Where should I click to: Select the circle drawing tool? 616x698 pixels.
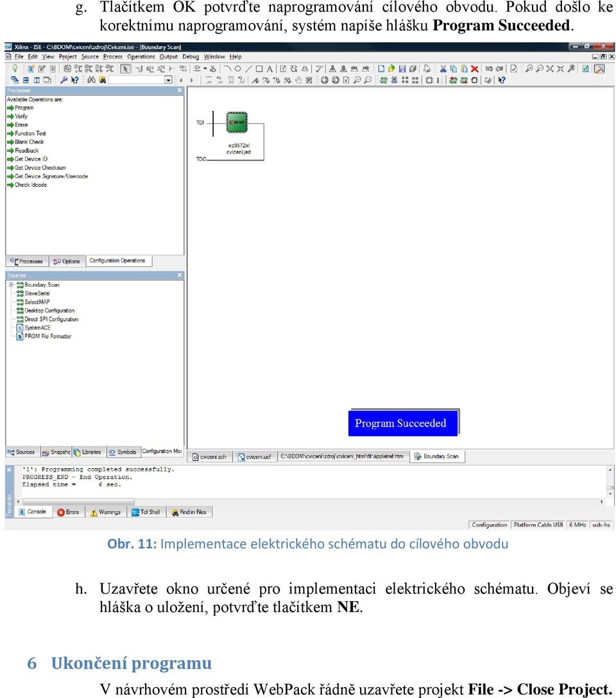(x=237, y=69)
